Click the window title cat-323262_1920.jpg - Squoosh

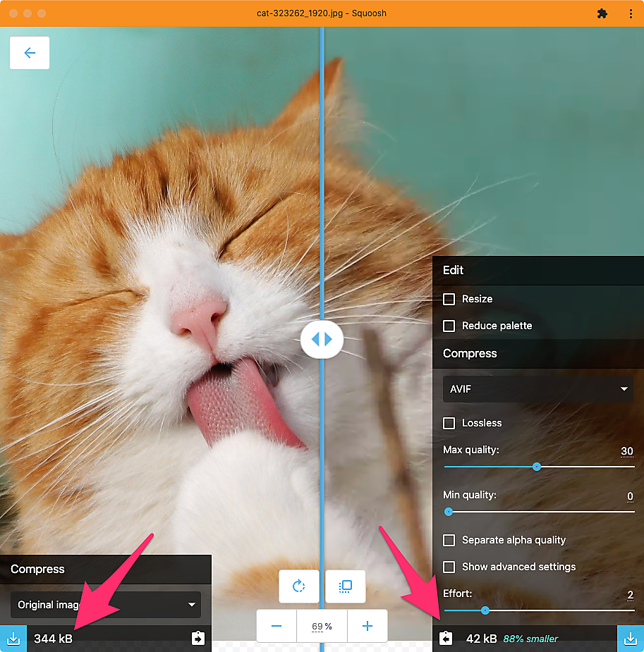pos(322,13)
